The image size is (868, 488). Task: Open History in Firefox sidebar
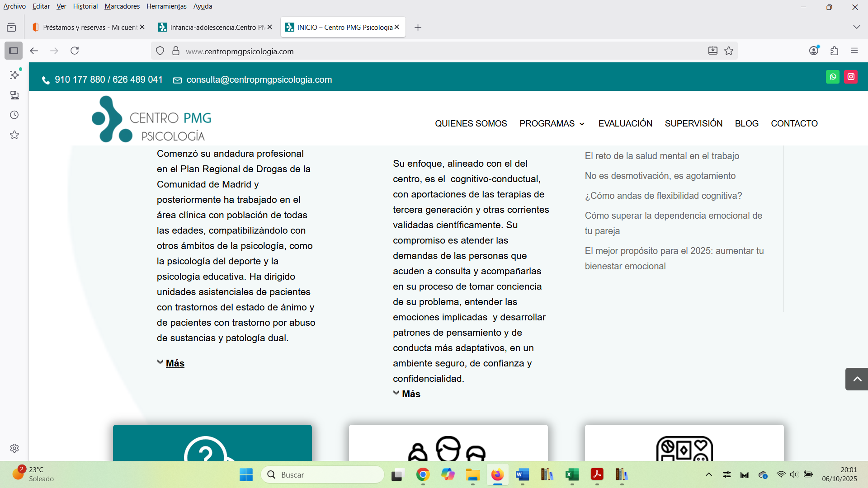(x=14, y=115)
